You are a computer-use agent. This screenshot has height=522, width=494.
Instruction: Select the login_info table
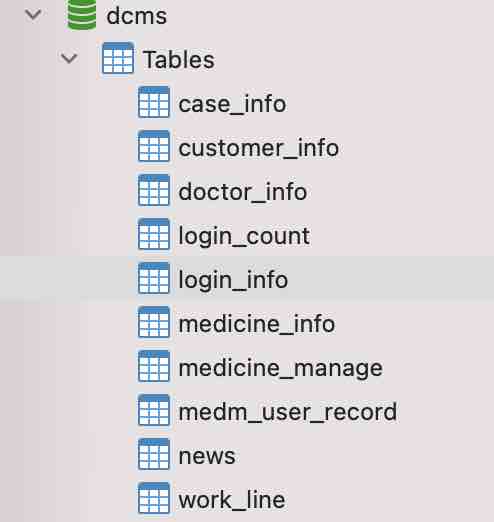click(247, 278)
